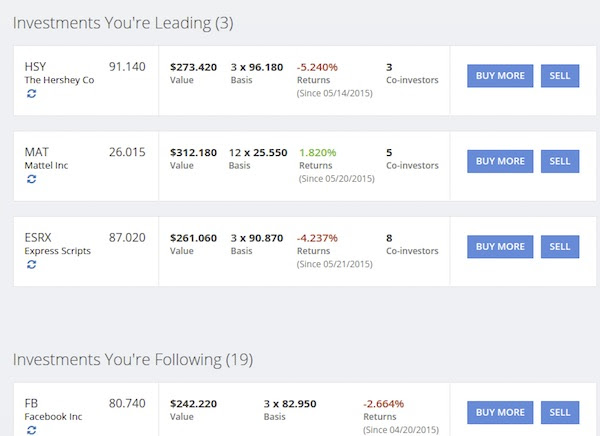This screenshot has height=436, width=600.
Task: Refresh the HSY Hershey quote icon
Action: 30,94
